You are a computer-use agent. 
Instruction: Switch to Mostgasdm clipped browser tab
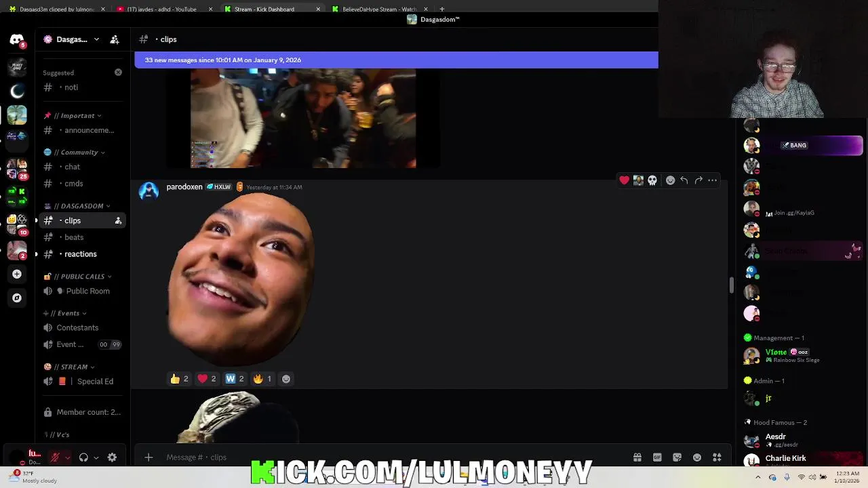coord(56,9)
